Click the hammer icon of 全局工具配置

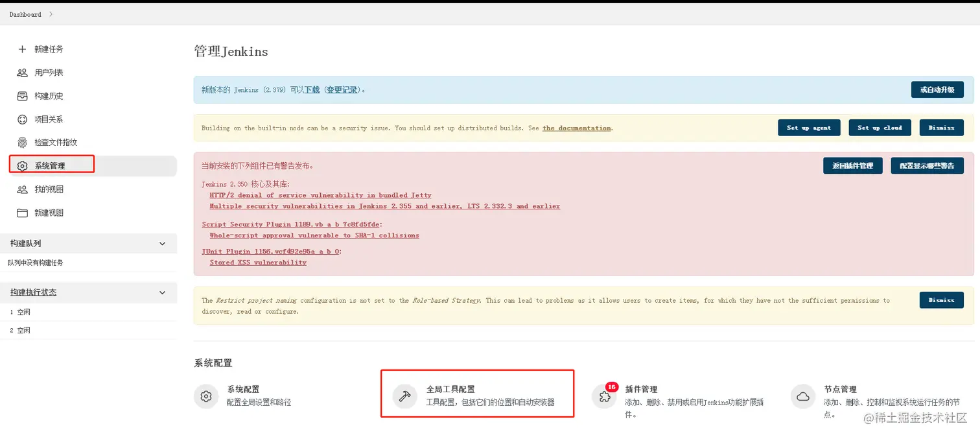(405, 396)
